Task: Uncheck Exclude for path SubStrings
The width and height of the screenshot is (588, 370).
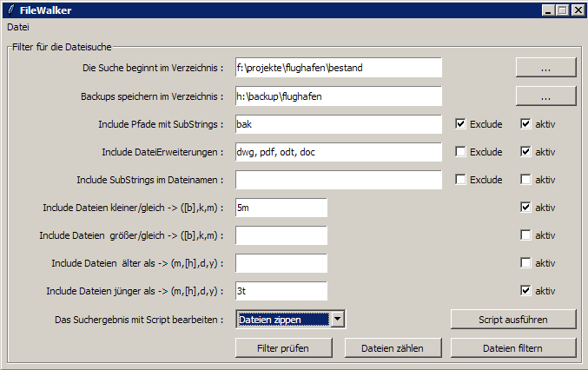Action: click(460, 123)
